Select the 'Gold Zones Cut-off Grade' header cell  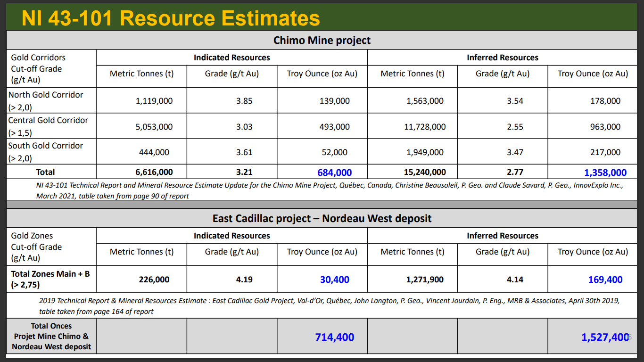point(51,247)
